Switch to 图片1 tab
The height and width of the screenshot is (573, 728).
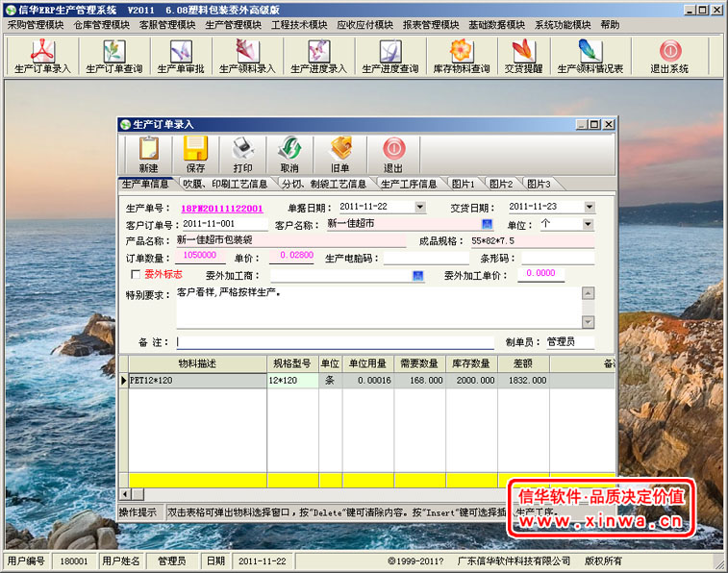[x=464, y=185]
